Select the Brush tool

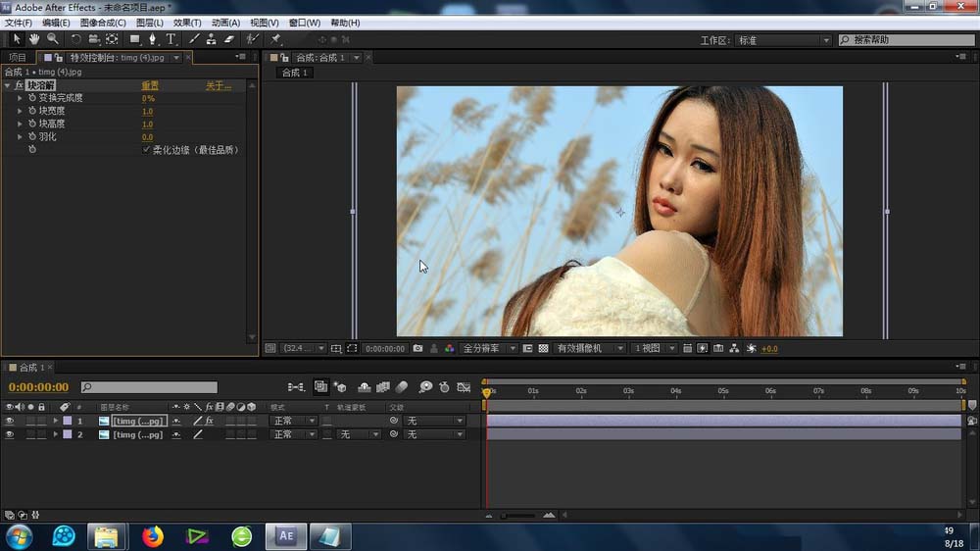194,39
